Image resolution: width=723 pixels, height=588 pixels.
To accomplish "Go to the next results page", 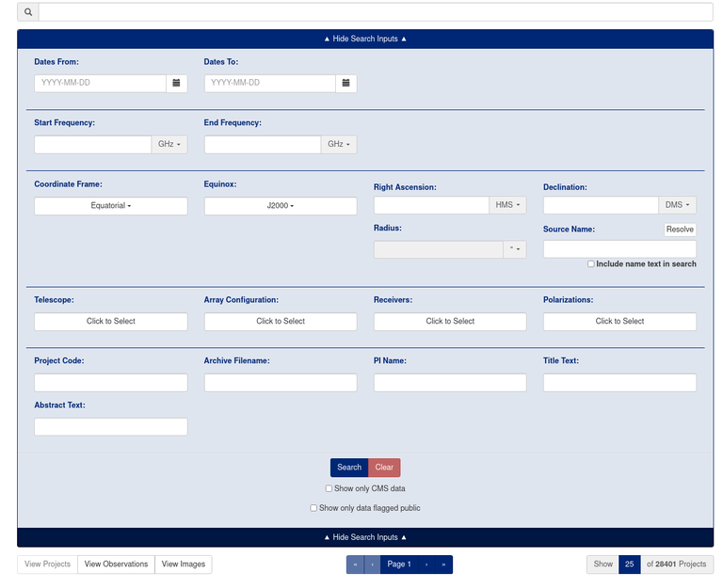I will [426, 564].
